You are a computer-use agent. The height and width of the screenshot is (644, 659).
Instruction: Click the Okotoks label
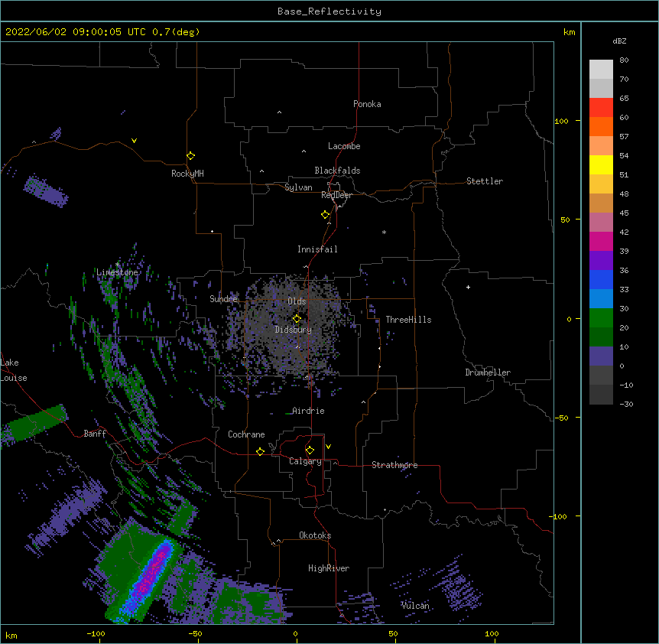click(315, 535)
